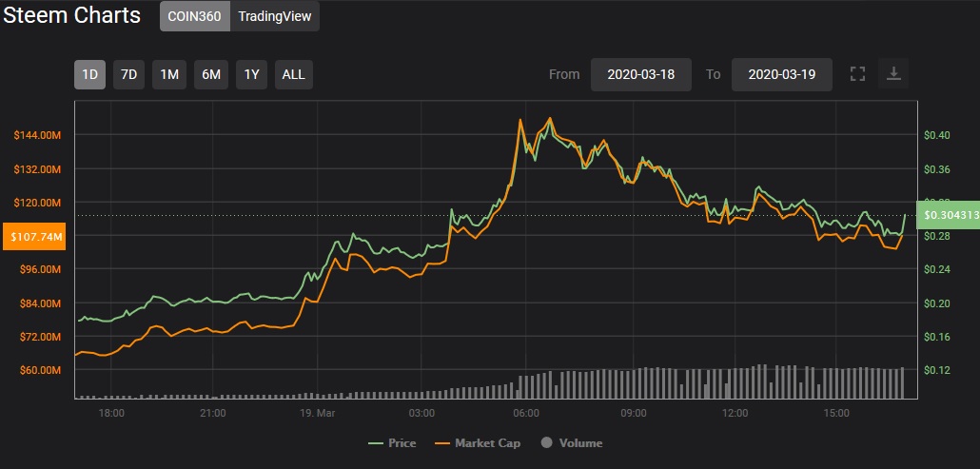Image resolution: width=980 pixels, height=469 pixels.
Task: Select the ALL time range
Action: point(294,74)
